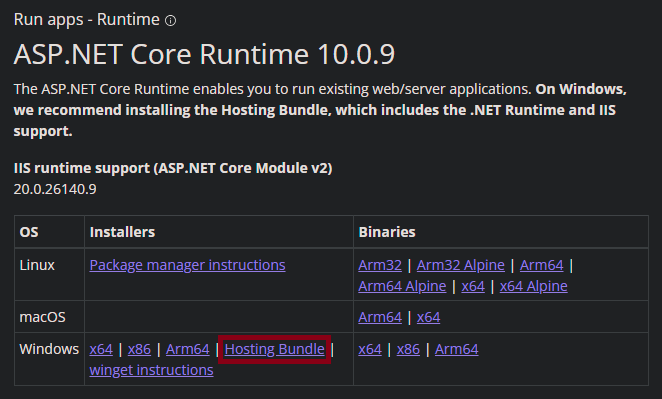Download Linux Arm32 Alpine binary

pos(461,265)
